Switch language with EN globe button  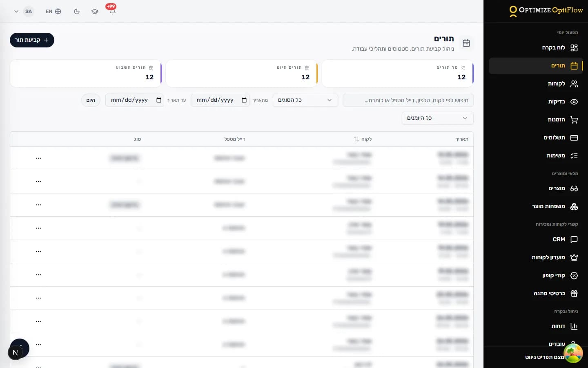[53, 11]
